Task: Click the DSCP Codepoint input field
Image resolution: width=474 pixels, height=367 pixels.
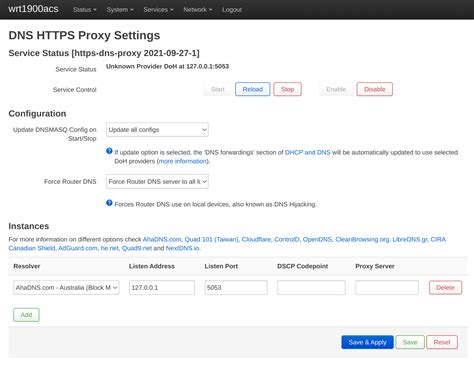Action: pos(311,287)
